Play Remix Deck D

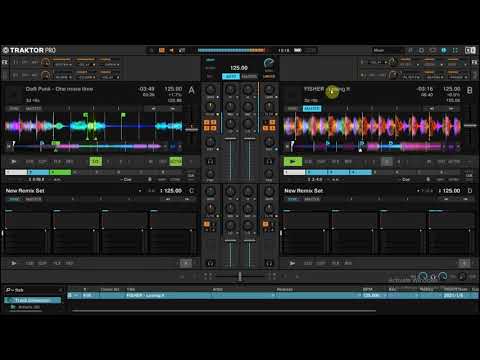(292, 263)
